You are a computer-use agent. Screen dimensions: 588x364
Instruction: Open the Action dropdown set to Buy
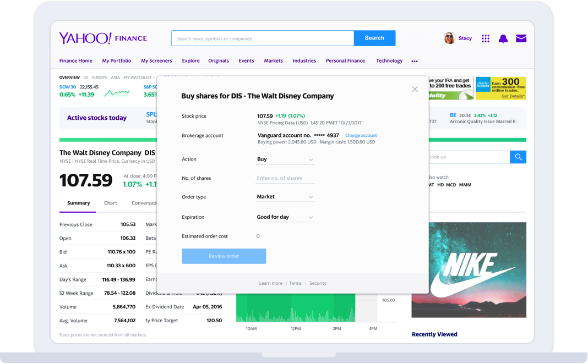(285, 159)
